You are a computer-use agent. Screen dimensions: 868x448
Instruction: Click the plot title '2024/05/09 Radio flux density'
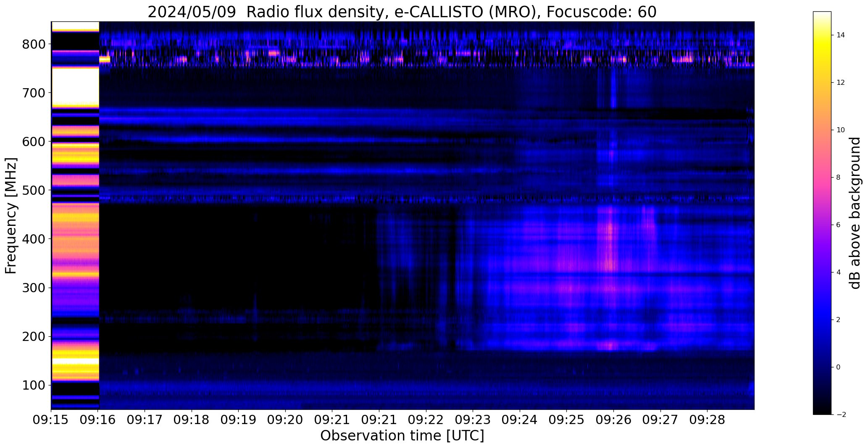266,12
